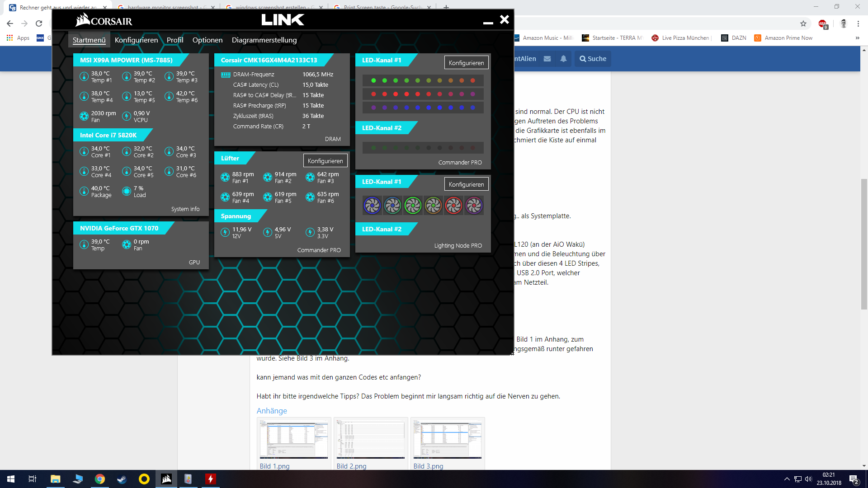Click the green-lit fan in Lighting Node PRO

coord(413,206)
